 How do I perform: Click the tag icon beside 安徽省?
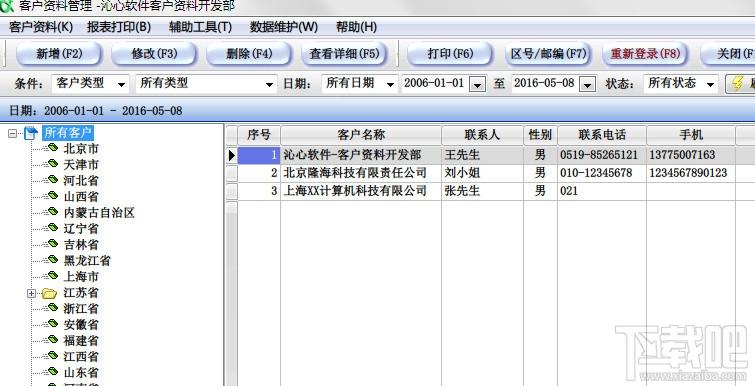tap(52, 323)
